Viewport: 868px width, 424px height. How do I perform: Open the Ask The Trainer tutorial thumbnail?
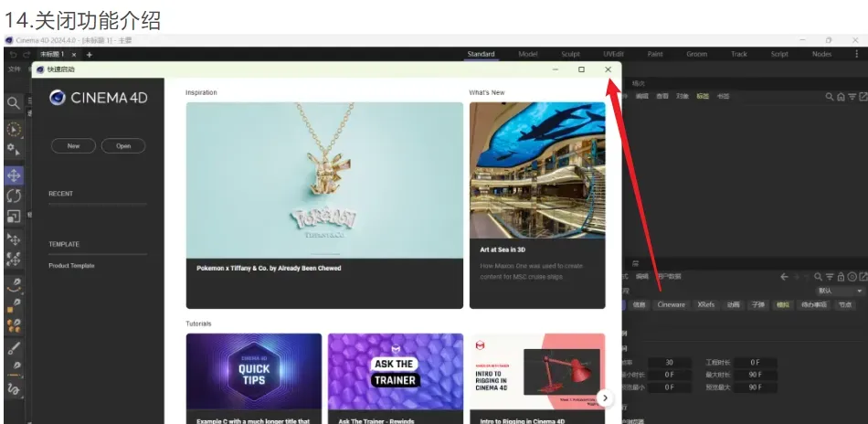[396, 371]
